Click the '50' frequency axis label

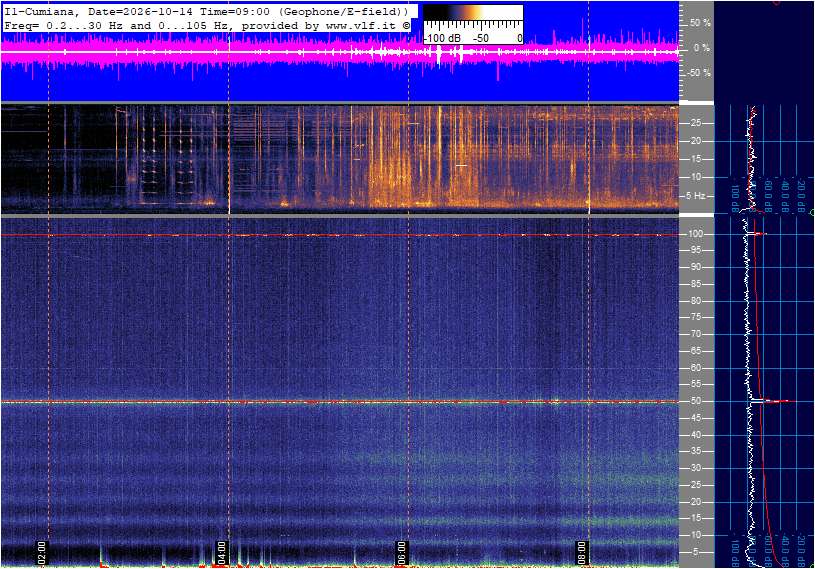(x=695, y=401)
